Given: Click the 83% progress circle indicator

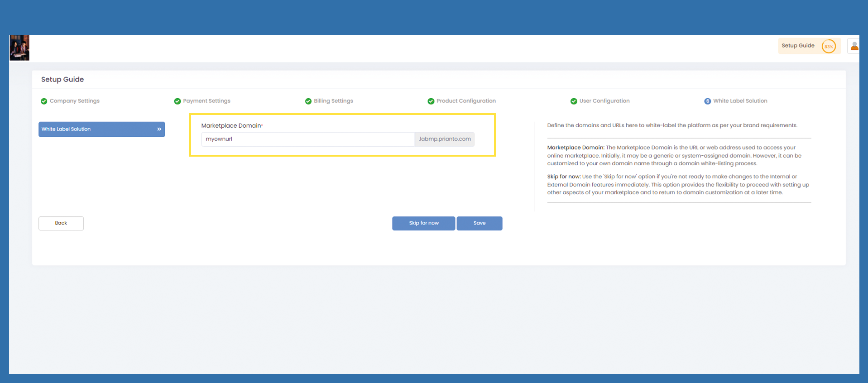Looking at the screenshot, I should [x=829, y=47].
